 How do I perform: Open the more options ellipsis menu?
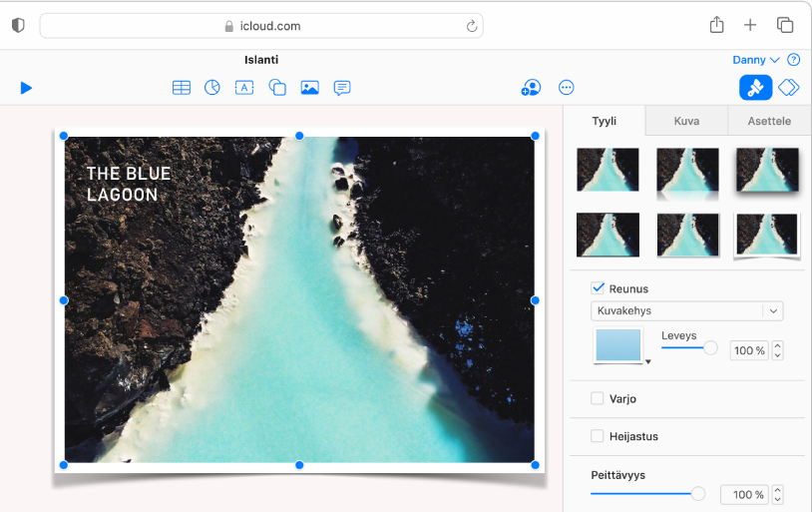pos(567,88)
